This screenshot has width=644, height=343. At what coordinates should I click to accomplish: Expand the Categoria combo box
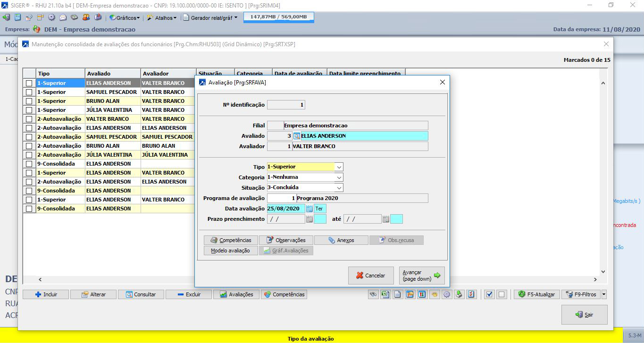(339, 177)
